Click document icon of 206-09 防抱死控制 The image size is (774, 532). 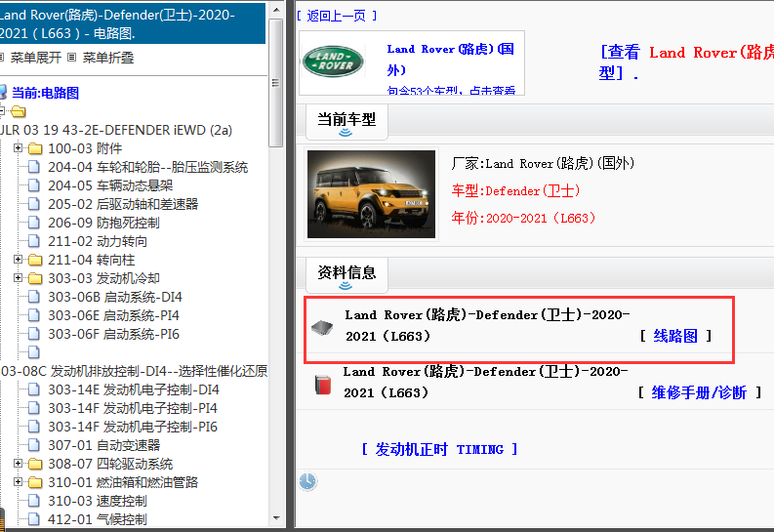(x=34, y=223)
